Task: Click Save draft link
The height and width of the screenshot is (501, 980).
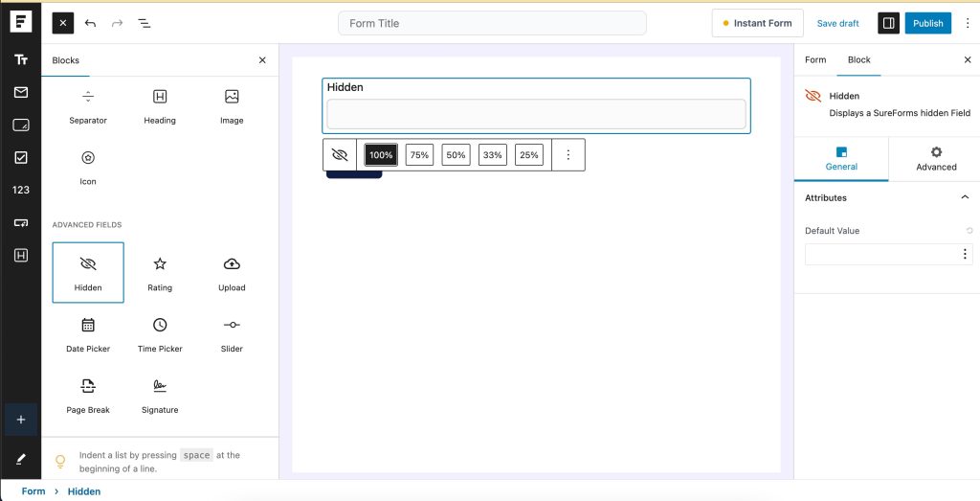Action: click(837, 23)
